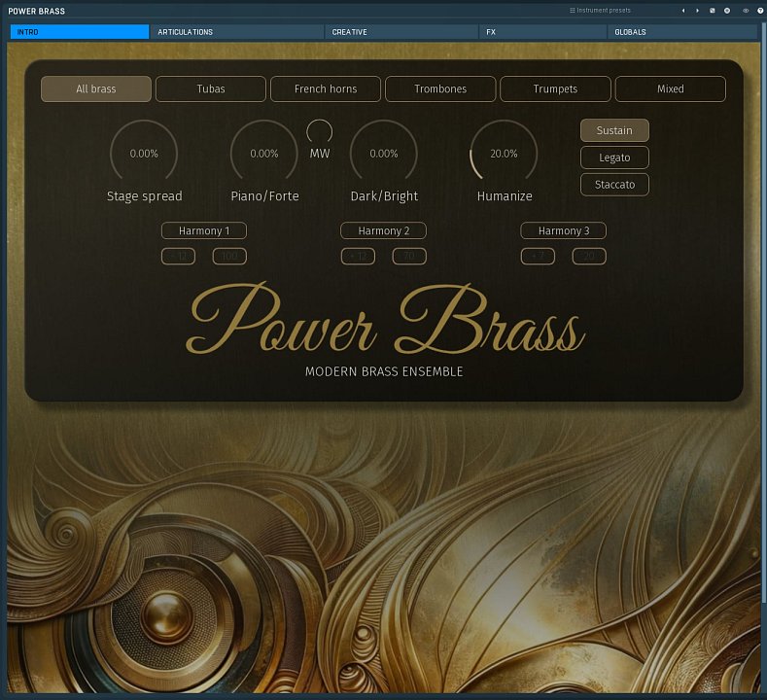Switch to the Articulations tab
This screenshot has height=700, width=767.
[236, 32]
